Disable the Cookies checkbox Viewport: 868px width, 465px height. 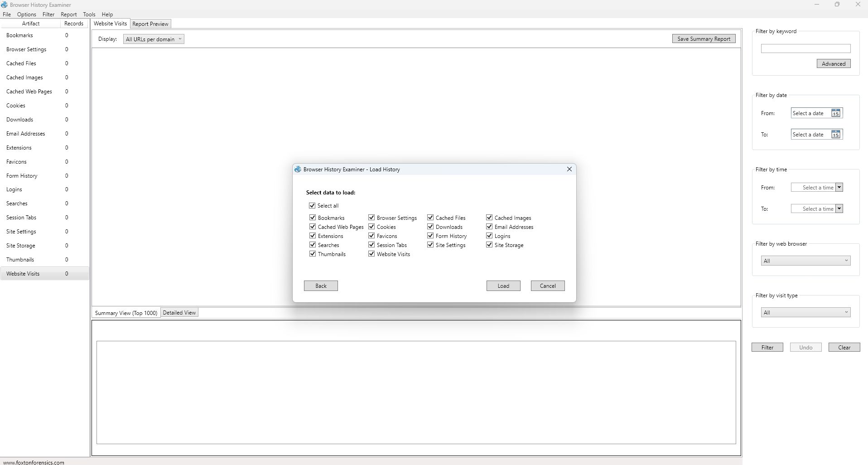[x=371, y=227]
